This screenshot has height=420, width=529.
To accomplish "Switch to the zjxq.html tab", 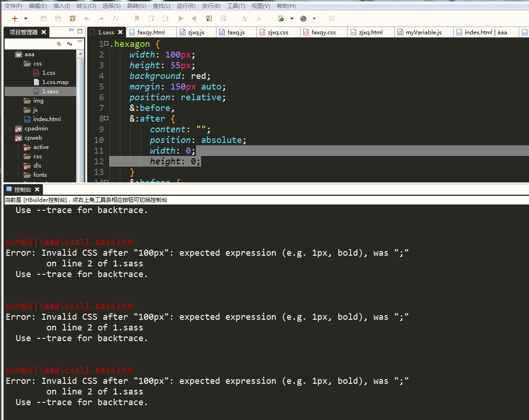I will 371,32.
